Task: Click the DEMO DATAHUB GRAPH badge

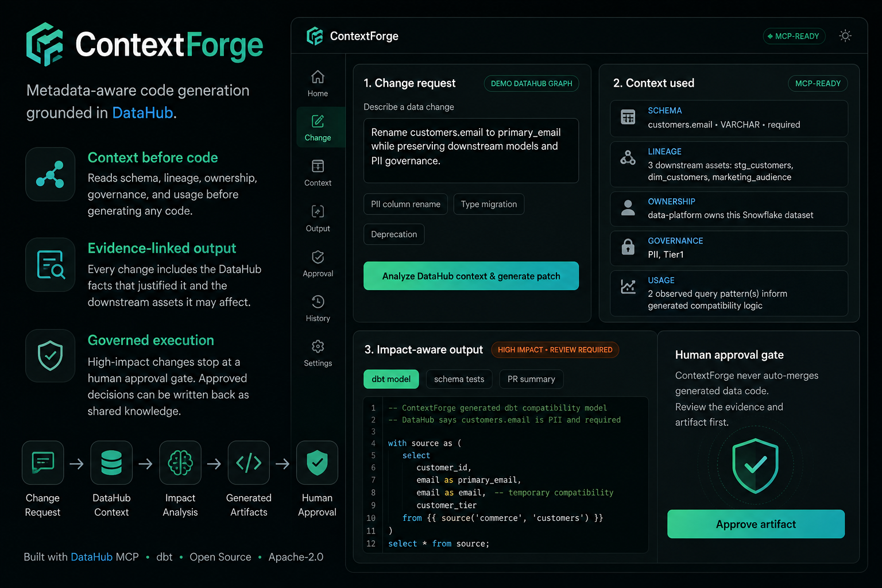Action: click(x=531, y=83)
